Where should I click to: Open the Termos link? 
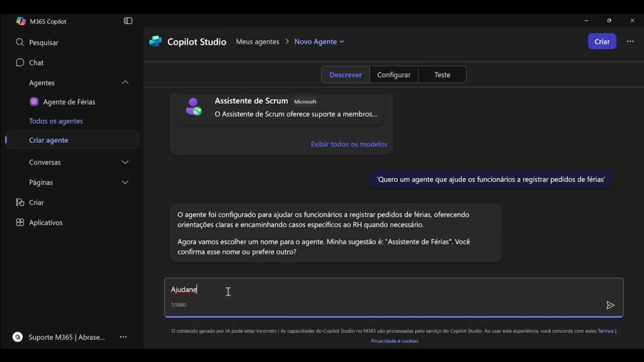click(606, 331)
